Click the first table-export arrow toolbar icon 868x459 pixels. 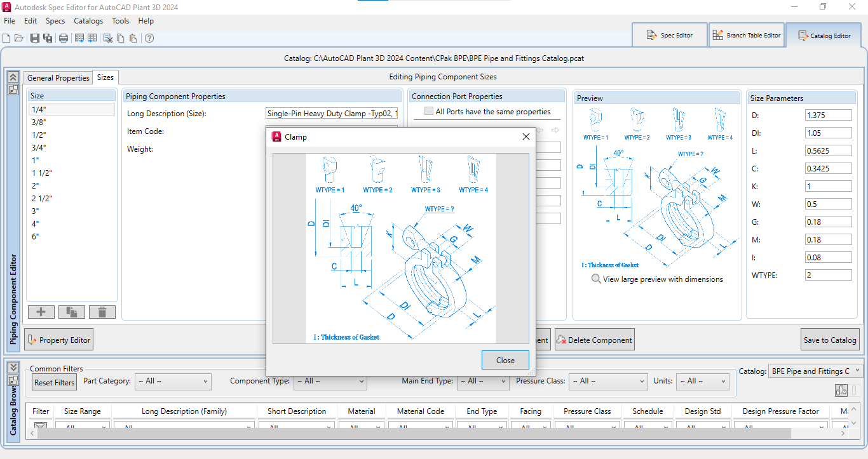click(x=79, y=38)
